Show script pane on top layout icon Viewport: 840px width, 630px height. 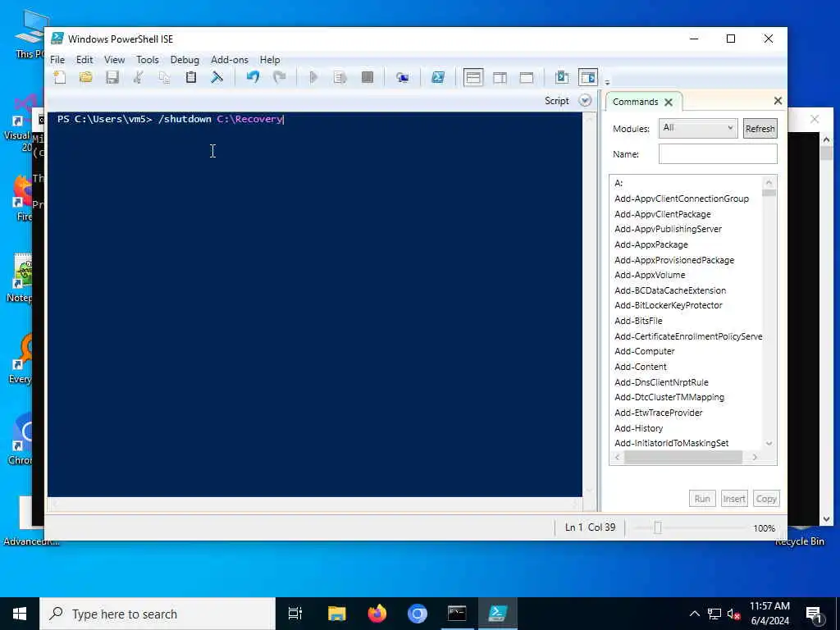[x=473, y=78]
